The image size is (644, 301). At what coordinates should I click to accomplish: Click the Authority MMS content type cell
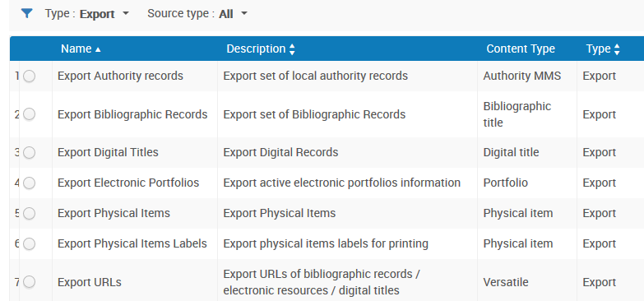[522, 76]
